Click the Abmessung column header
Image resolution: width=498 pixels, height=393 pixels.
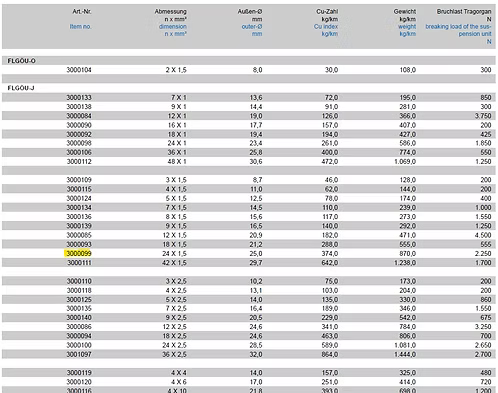point(170,12)
